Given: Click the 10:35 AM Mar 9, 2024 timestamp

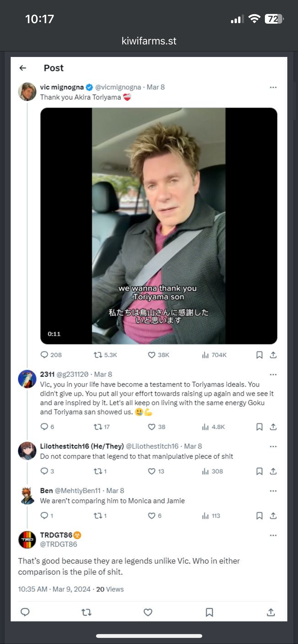Looking at the screenshot, I should pyautogui.click(x=54, y=589).
